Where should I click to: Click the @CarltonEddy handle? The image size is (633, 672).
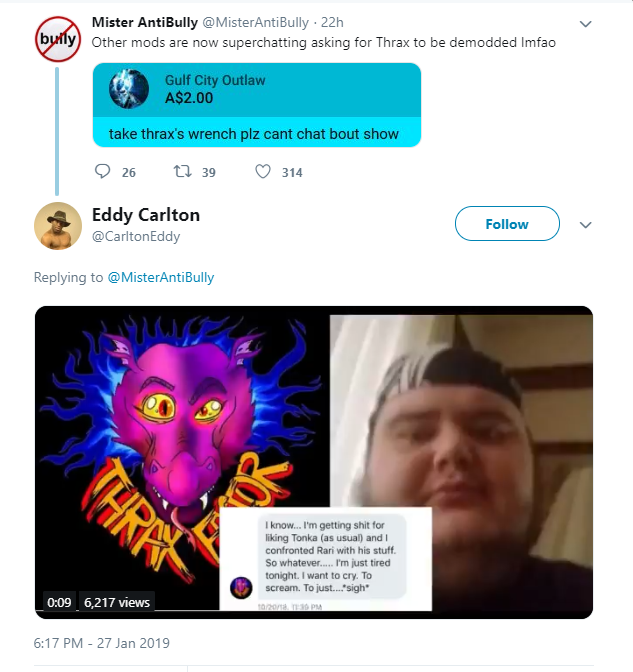[136, 237]
